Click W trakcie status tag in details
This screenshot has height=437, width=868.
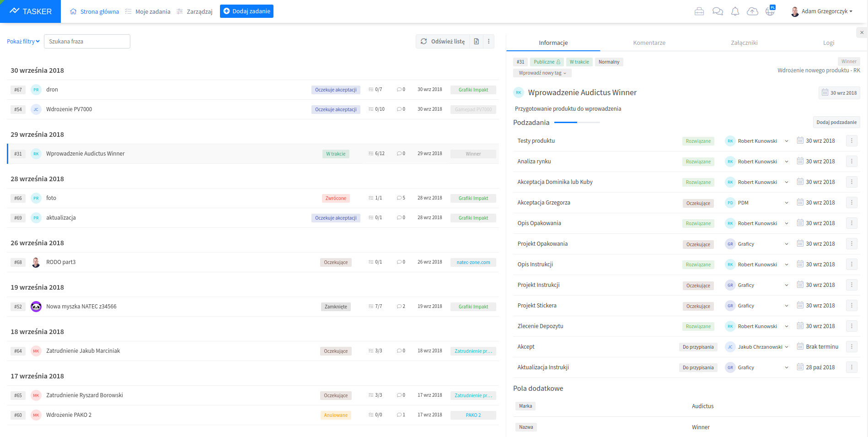pos(579,62)
